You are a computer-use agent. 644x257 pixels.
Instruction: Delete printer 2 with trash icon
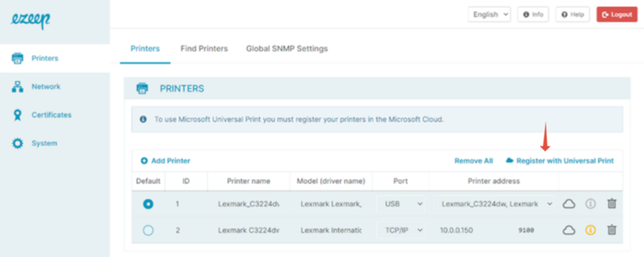612,230
